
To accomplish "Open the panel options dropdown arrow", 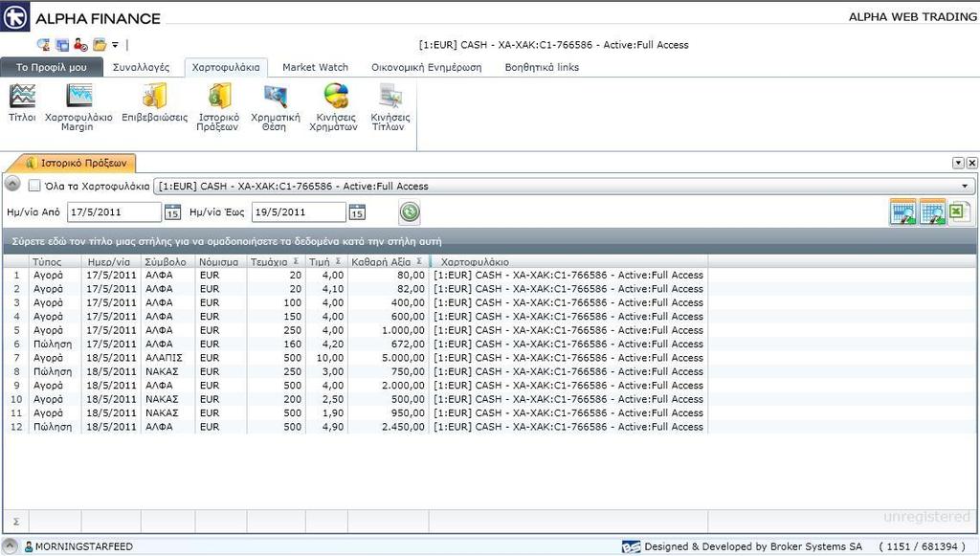I will click(x=958, y=163).
